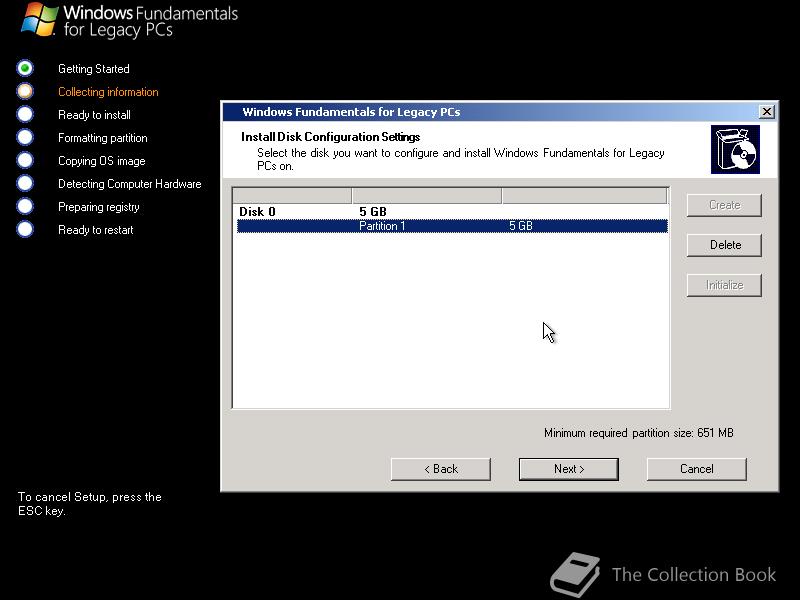
Task: Select the Partition 1 row
Action: pos(452,226)
